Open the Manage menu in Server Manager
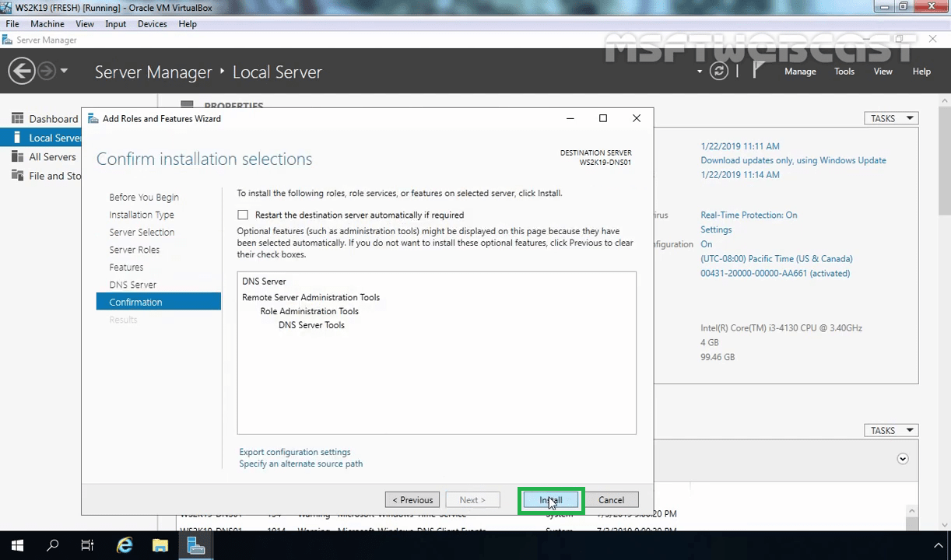The image size is (951, 560). [x=800, y=72]
